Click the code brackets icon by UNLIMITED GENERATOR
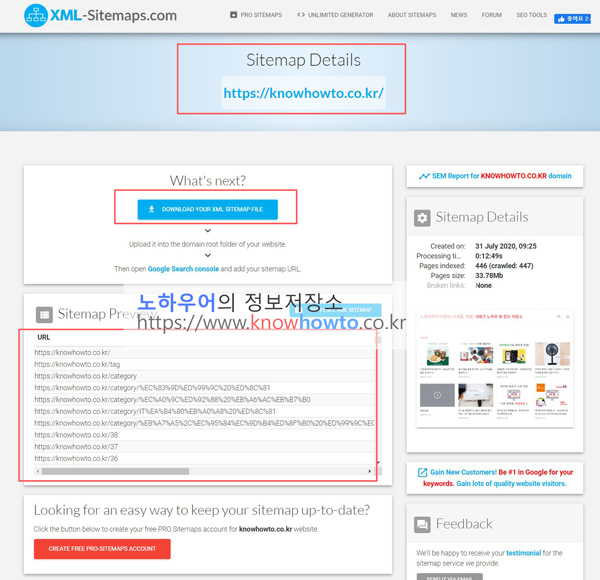The height and width of the screenshot is (580, 600). coord(301,15)
